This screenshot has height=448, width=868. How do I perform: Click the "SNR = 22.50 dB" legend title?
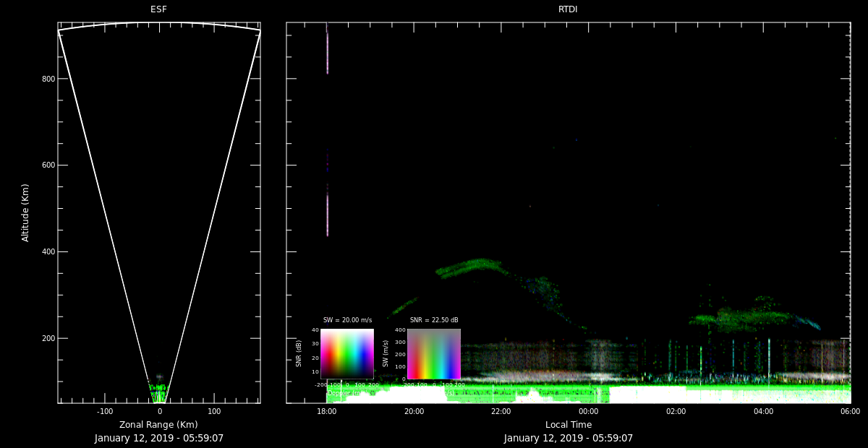[434, 320]
